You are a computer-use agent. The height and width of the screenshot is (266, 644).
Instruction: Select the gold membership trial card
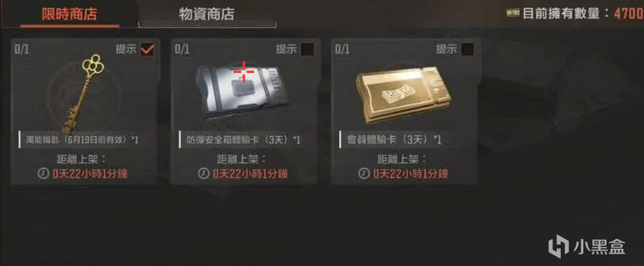[x=403, y=94]
